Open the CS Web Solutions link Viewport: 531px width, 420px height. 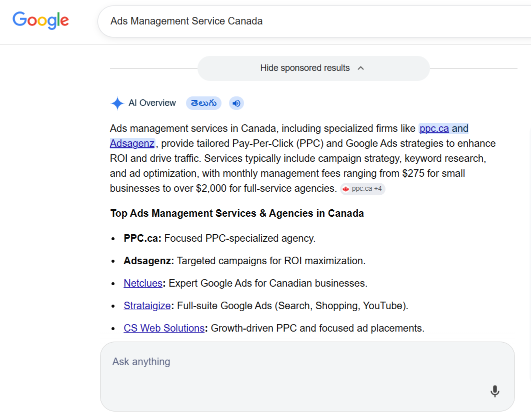164,328
